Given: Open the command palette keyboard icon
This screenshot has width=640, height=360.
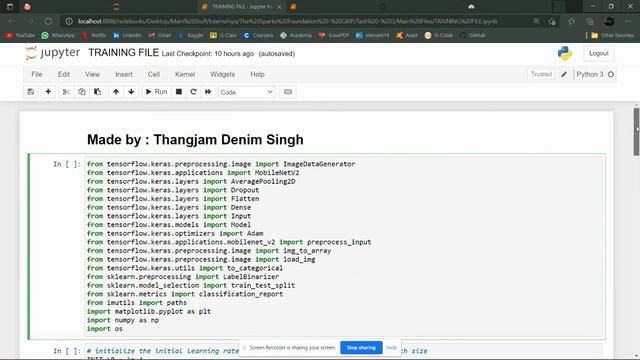Looking at the screenshot, I should click(288, 92).
